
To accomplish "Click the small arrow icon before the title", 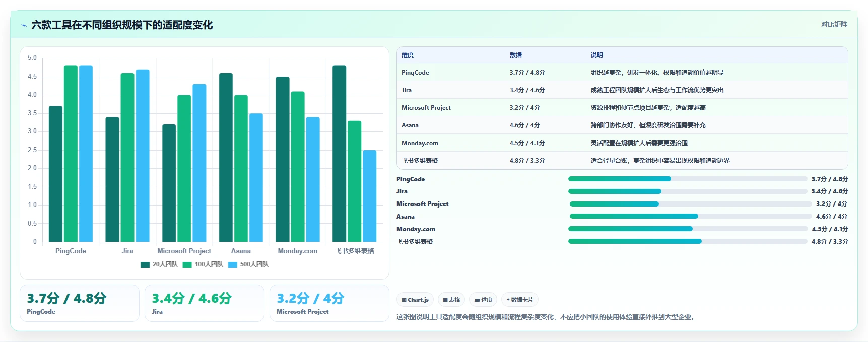I will tap(24, 25).
